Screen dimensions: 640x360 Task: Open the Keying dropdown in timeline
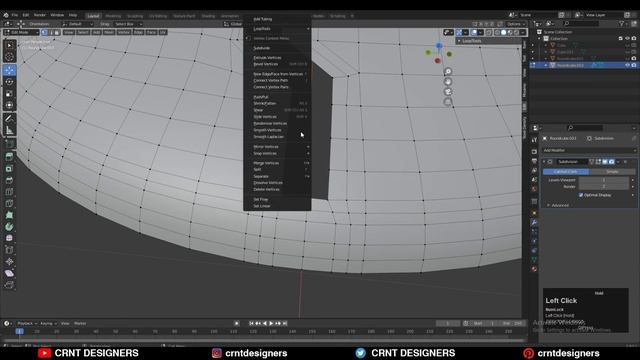click(48, 323)
